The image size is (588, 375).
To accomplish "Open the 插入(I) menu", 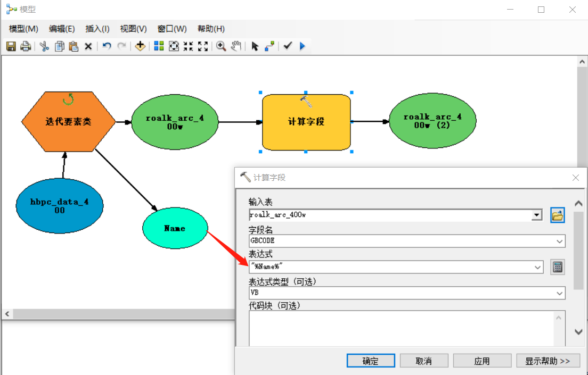I will point(97,29).
